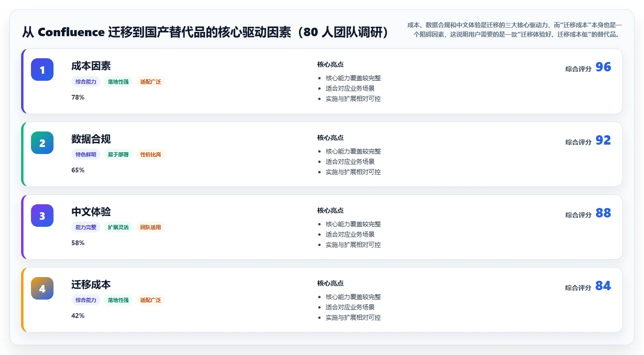Click 实施与扩展相对可控 bullet in 中文体验 card
This screenshot has height=355, width=644.
tap(353, 245)
